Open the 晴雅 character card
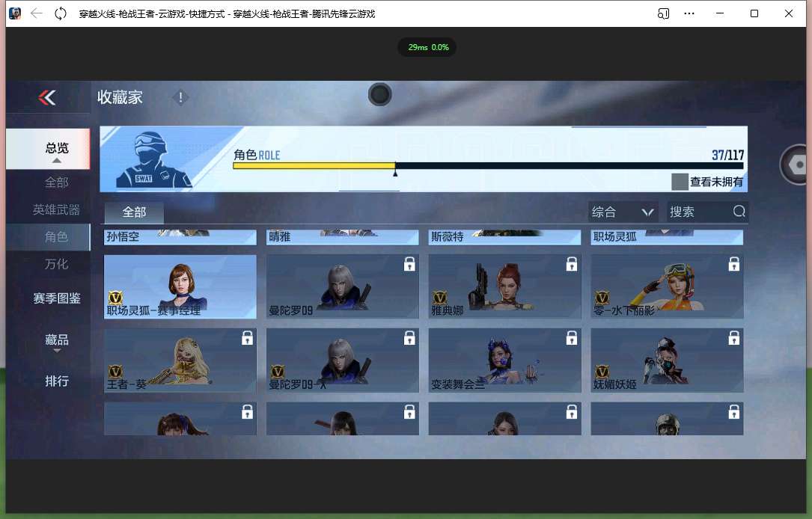Image resolution: width=812 pixels, height=519 pixels. 342,237
